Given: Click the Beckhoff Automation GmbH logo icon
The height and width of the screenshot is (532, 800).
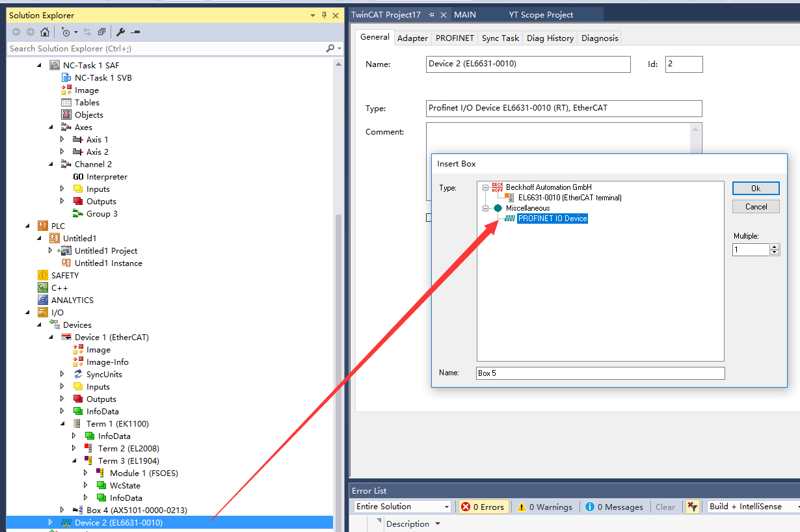Looking at the screenshot, I should pos(498,187).
